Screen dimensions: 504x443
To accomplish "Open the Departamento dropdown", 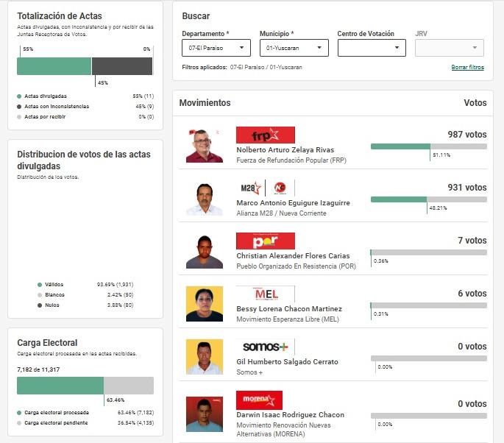I will [x=216, y=48].
